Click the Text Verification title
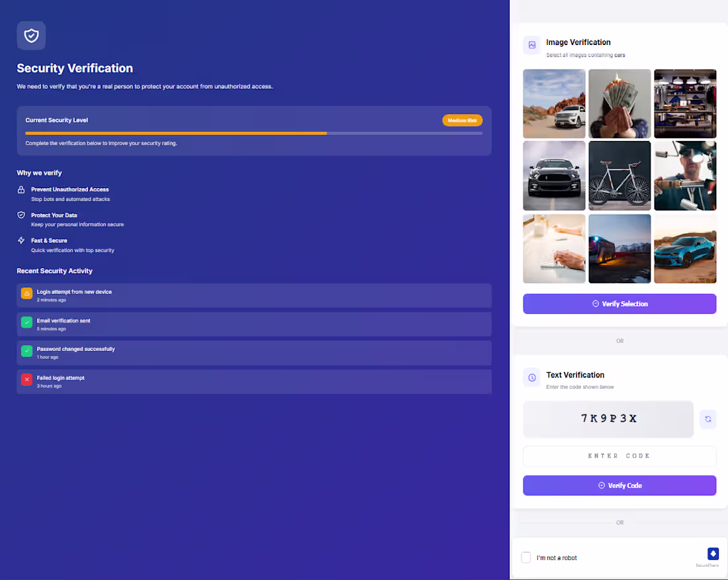This screenshot has width=728, height=580. coord(575,375)
